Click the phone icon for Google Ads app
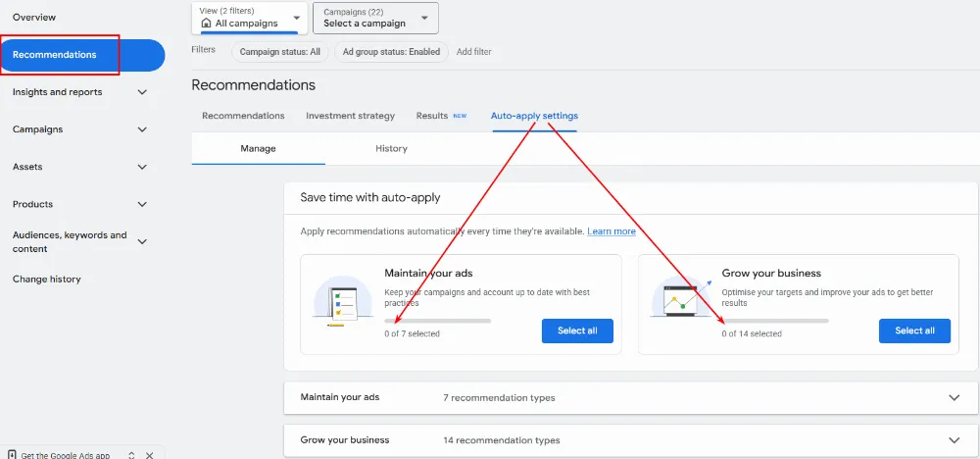 12,455
